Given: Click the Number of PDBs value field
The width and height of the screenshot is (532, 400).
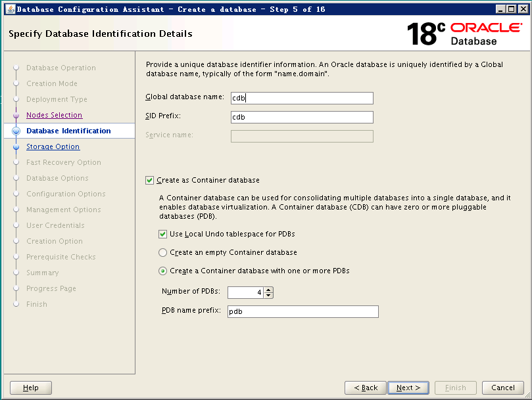Looking at the screenshot, I should tap(246, 292).
